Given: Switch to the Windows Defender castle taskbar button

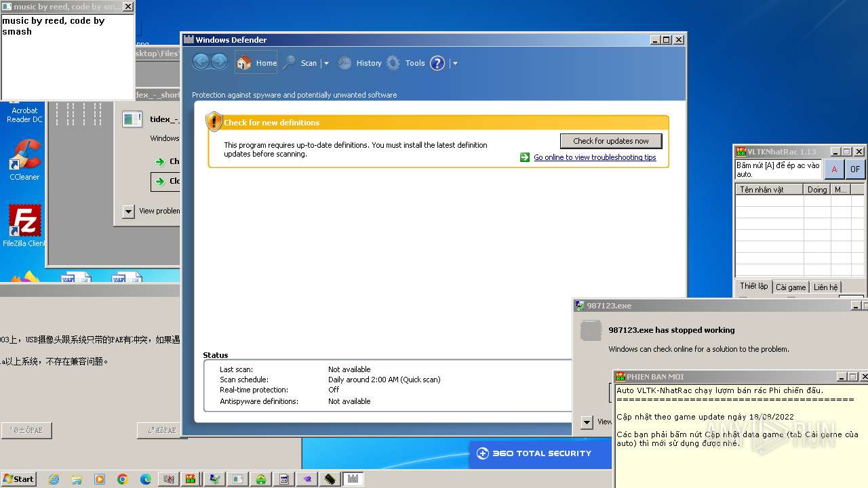Looking at the screenshot, I should point(353,479).
